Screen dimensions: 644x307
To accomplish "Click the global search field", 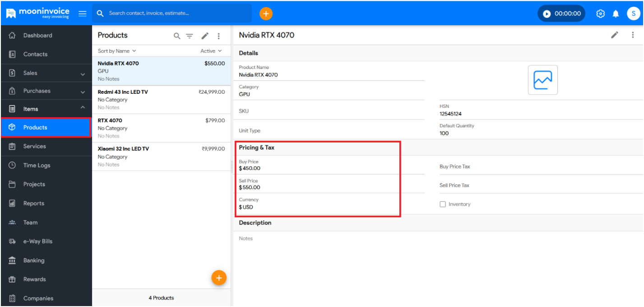I will point(172,14).
